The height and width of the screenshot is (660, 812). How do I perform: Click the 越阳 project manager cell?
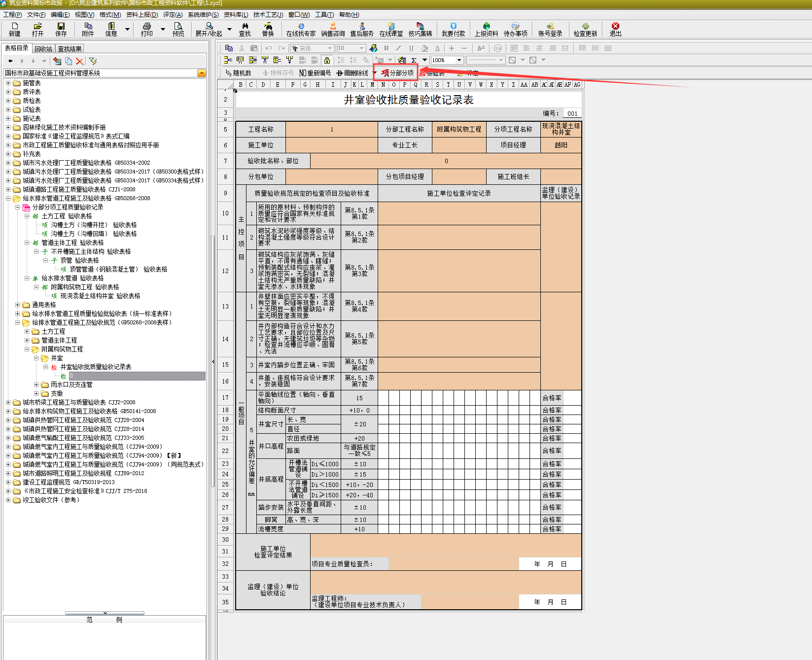561,145
